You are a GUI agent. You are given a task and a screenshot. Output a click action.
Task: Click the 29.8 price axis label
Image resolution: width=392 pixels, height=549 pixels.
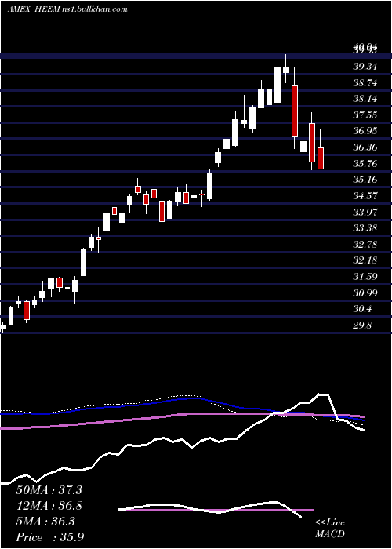(362, 325)
